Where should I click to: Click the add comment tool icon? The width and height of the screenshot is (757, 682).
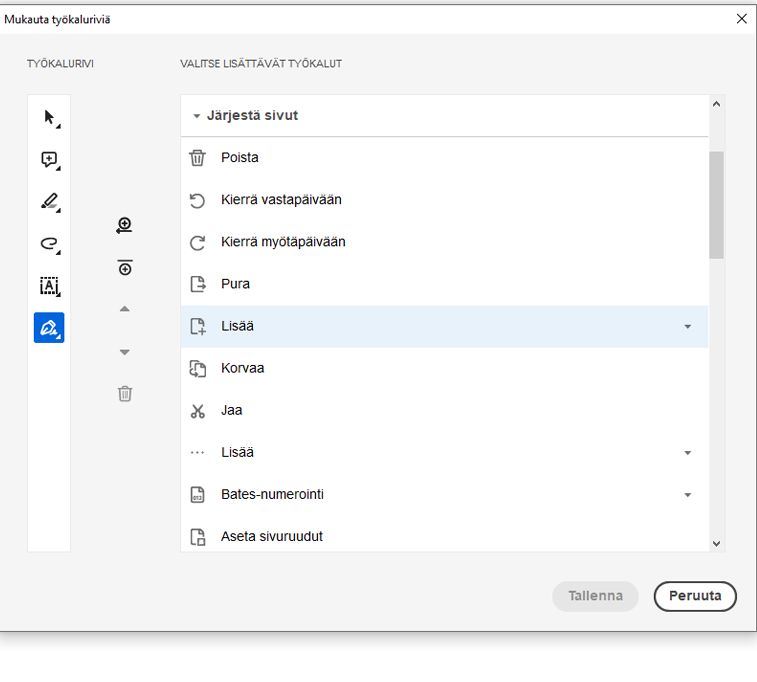click(x=49, y=160)
